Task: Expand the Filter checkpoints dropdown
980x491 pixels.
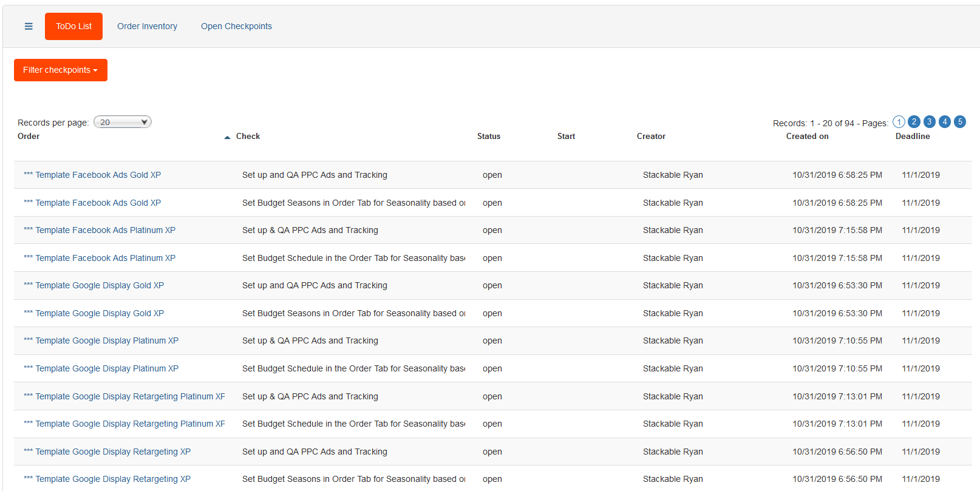Action: tap(61, 70)
